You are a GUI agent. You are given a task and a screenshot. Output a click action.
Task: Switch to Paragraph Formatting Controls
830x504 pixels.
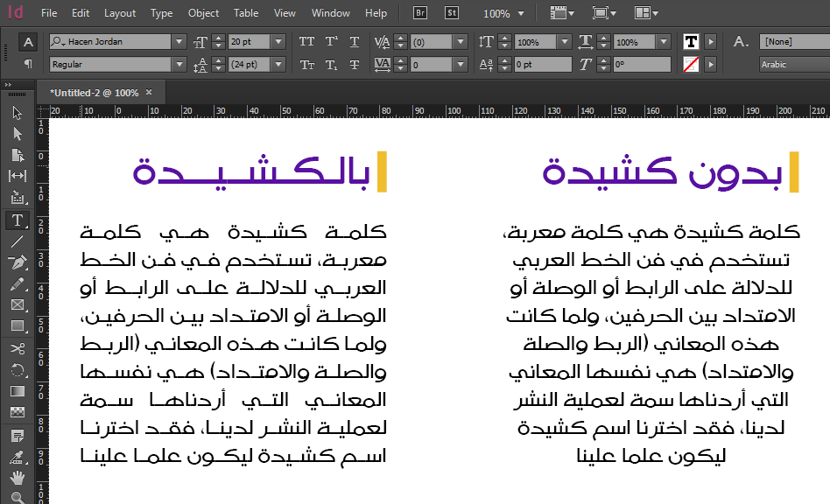(x=28, y=64)
